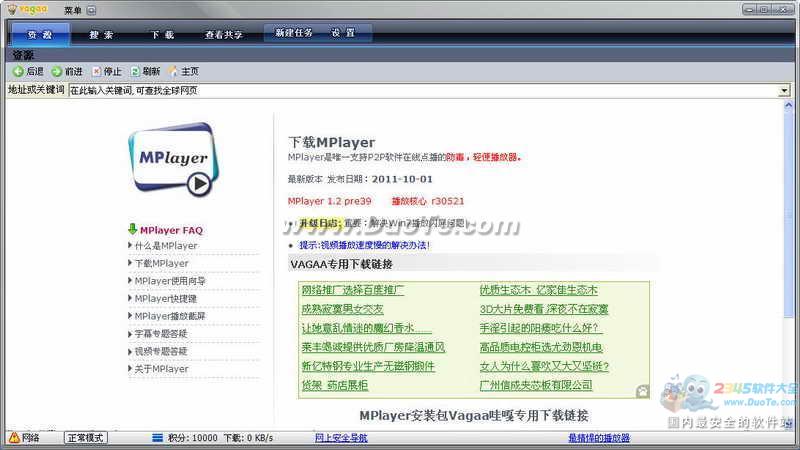Open the 提示:视频播放速度慢的解决办法 link
This screenshot has height=450, width=800.
pos(364,245)
